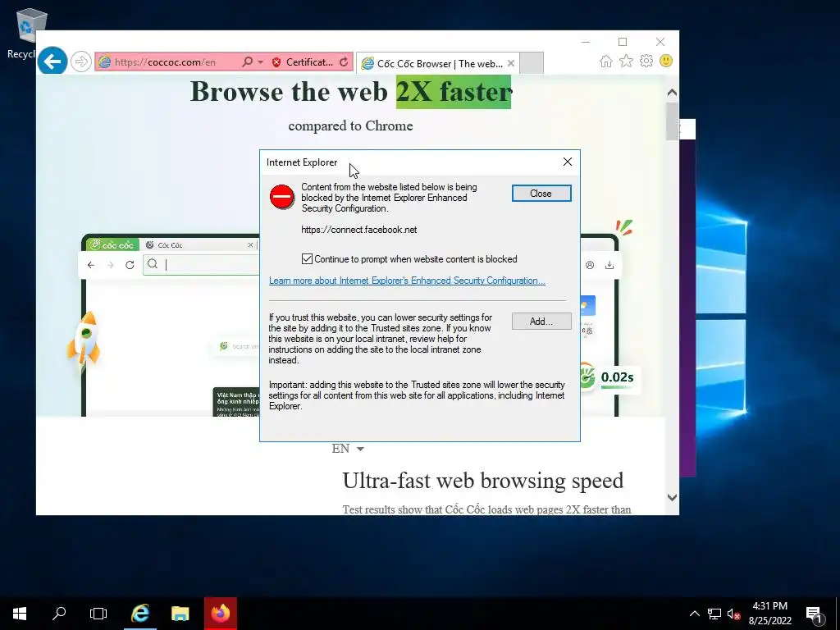The width and height of the screenshot is (840, 630).
Task: Click the page scrollbar down arrow
Action: [672, 497]
